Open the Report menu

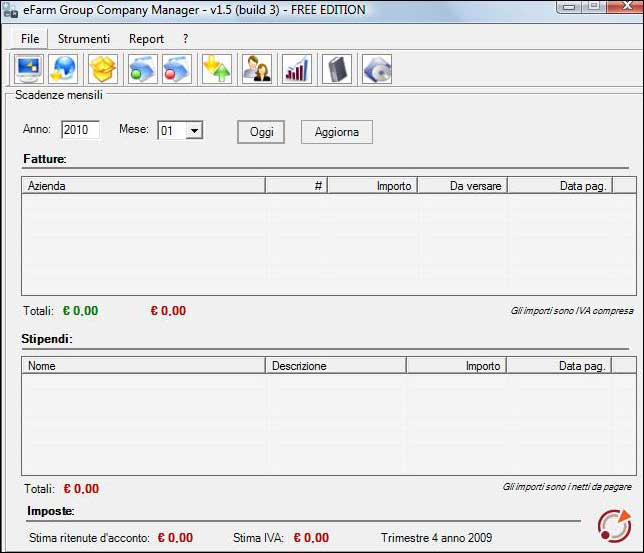pyautogui.click(x=146, y=39)
